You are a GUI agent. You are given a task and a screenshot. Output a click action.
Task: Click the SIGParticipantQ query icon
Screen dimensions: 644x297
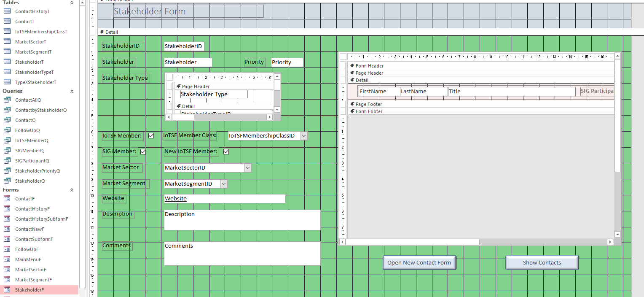(x=7, y=160)
